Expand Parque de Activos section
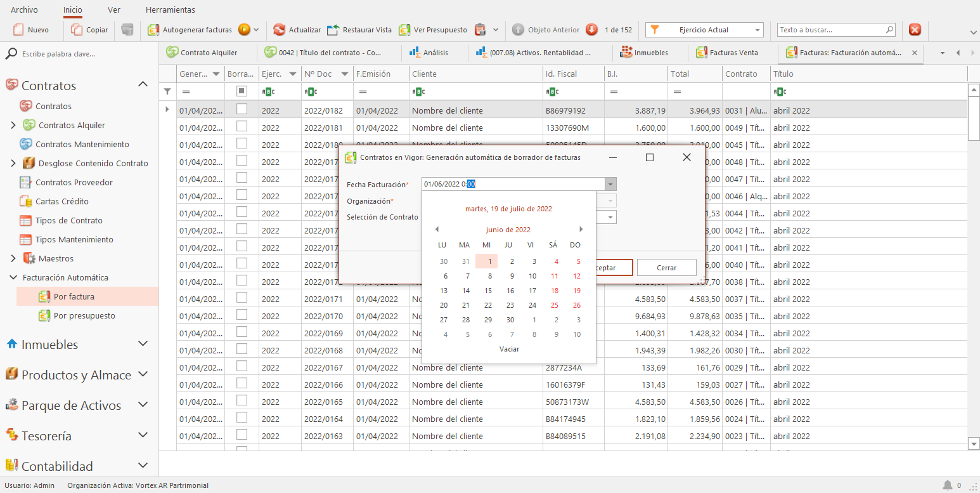This screenshot has width=980, height=493. click(x=143, y=405)
